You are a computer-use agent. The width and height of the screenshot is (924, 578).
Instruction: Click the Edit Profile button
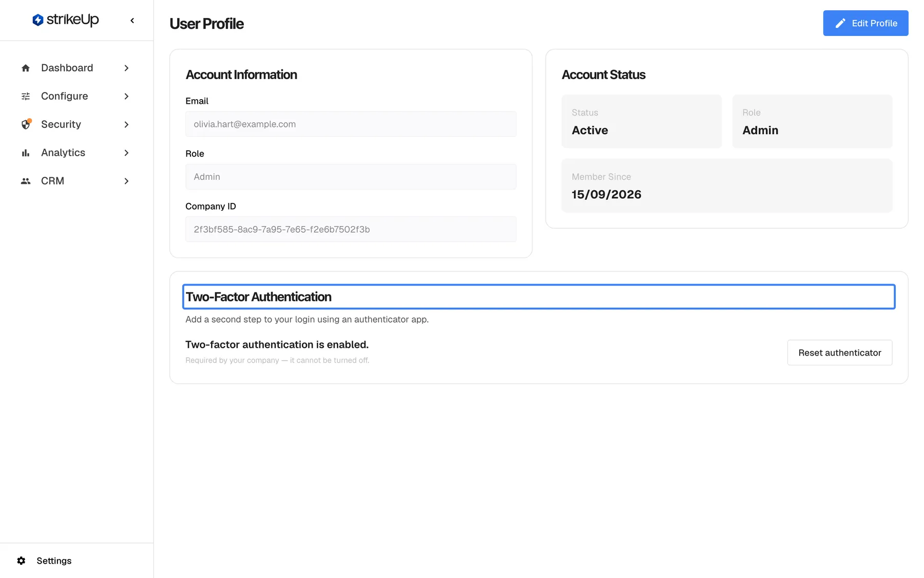[x=865, y=23]
